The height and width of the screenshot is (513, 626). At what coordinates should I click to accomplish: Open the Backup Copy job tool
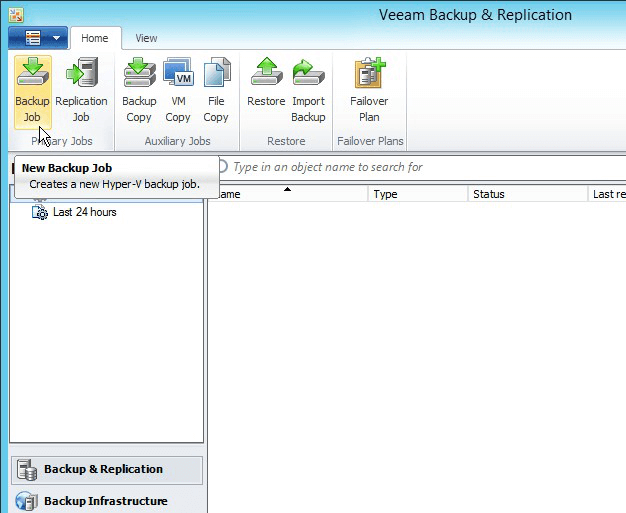coord(139,90)
